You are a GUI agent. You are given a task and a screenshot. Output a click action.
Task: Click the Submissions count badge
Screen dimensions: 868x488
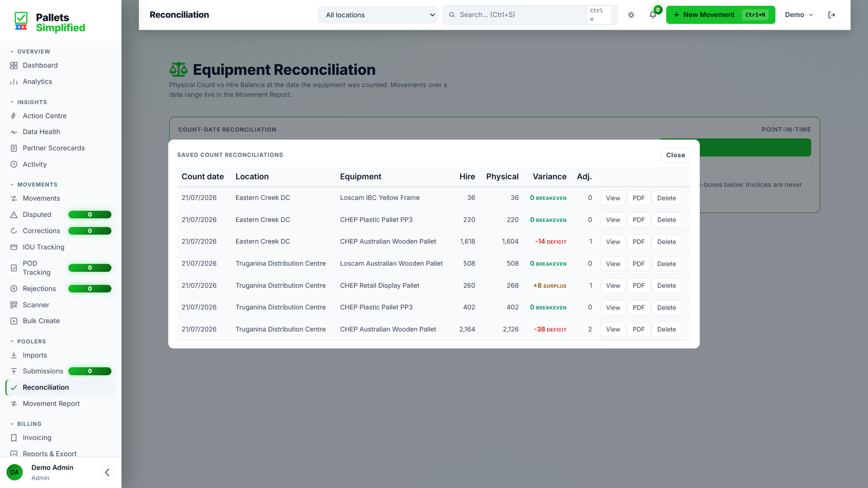click(x=90, y=371)
